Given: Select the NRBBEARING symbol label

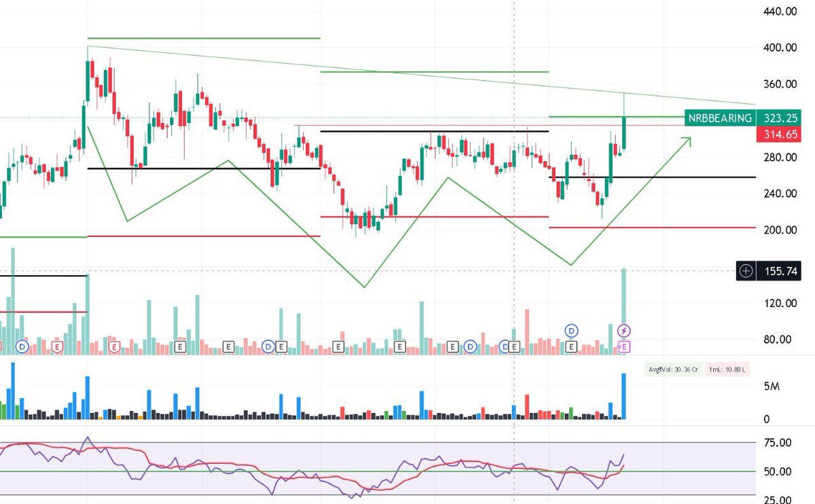Looking at the screenshot, I should pyautogui.click(x=719, y=118).
